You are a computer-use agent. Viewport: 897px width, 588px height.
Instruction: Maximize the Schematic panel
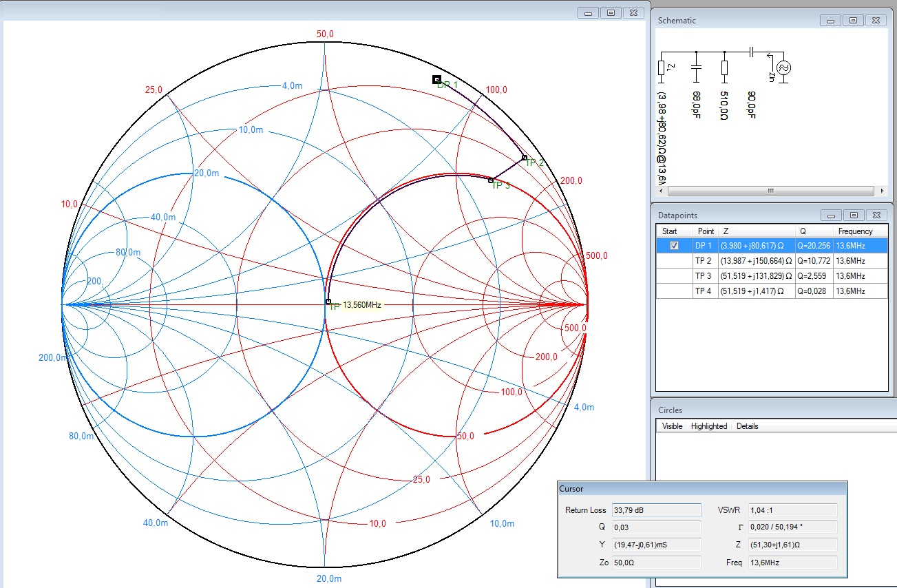(x=853, y=21)
